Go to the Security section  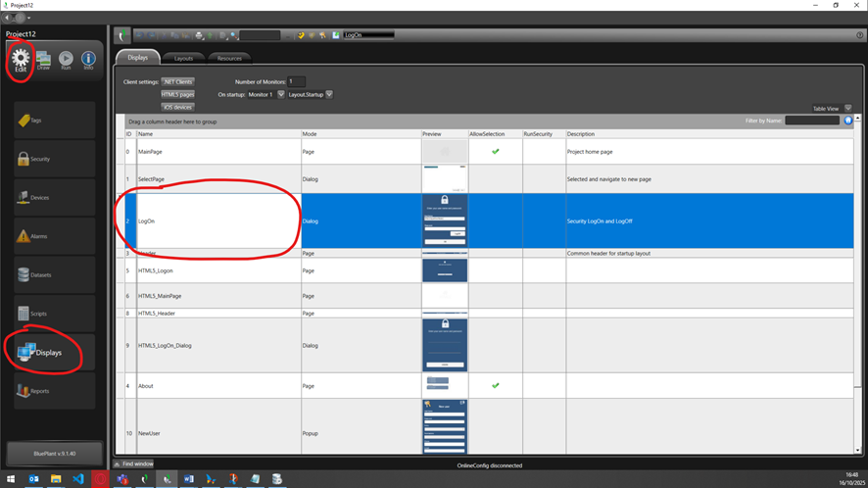53,158
